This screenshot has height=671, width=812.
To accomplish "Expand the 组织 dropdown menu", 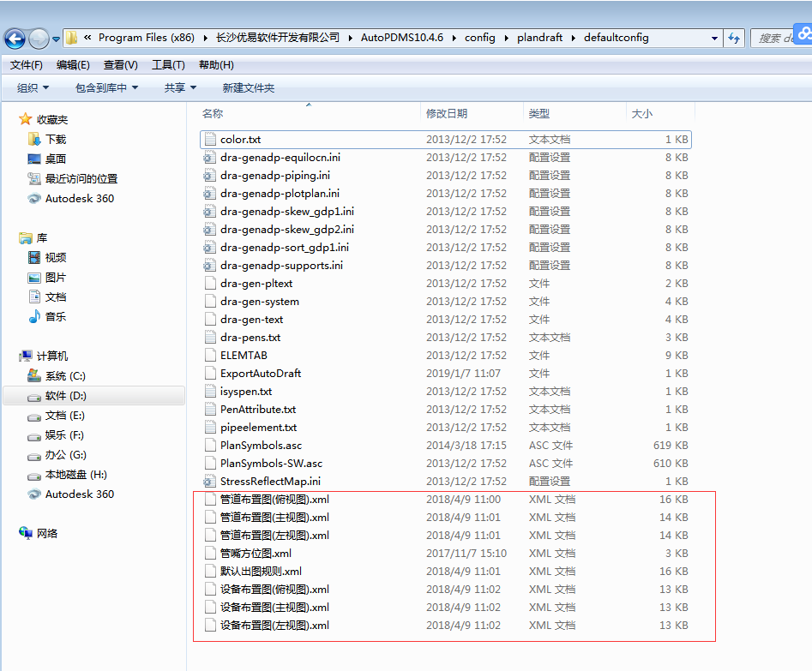I will [33, 87].
